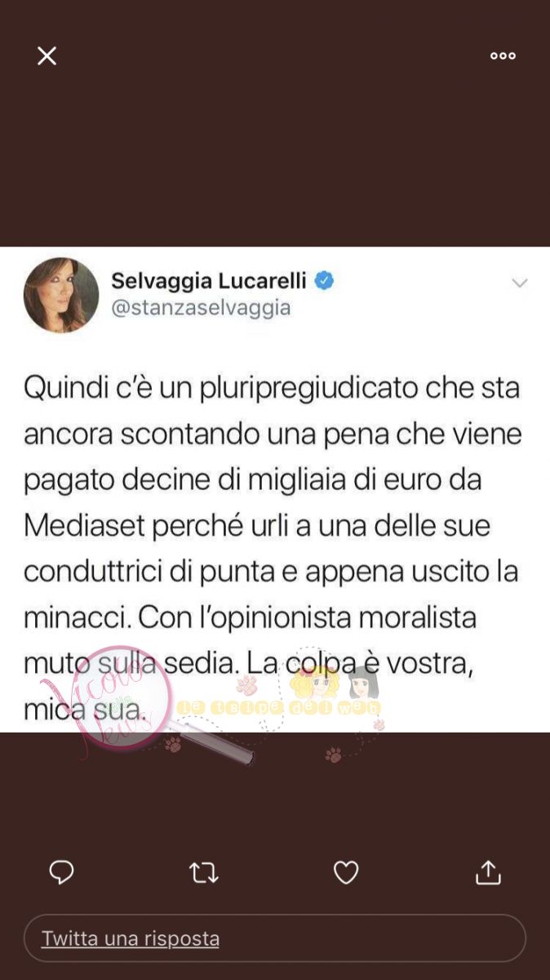The image size is (550, 980).
Task: Tap the reply speech bubble icon
Action: click(61, 872)
